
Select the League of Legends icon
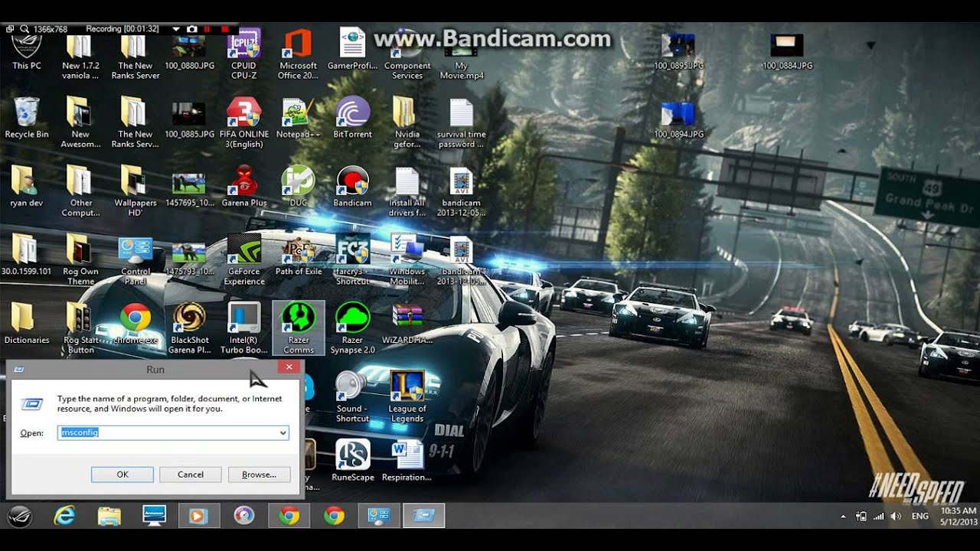point(407,396)
